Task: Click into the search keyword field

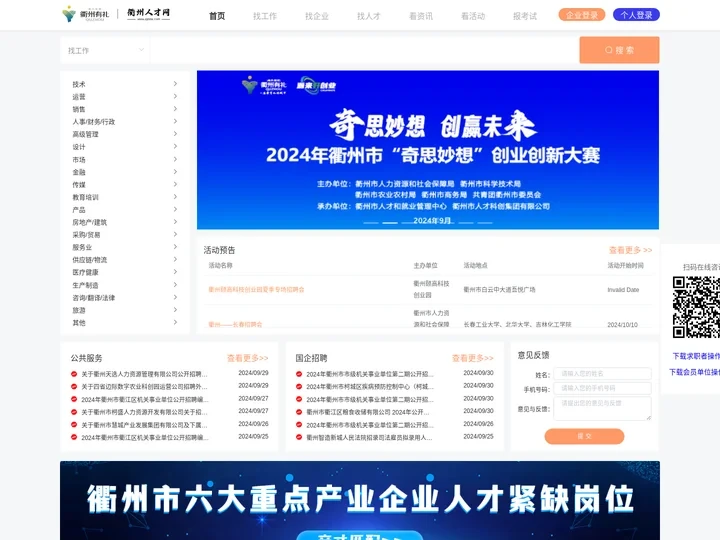Action: pos(365,50)
